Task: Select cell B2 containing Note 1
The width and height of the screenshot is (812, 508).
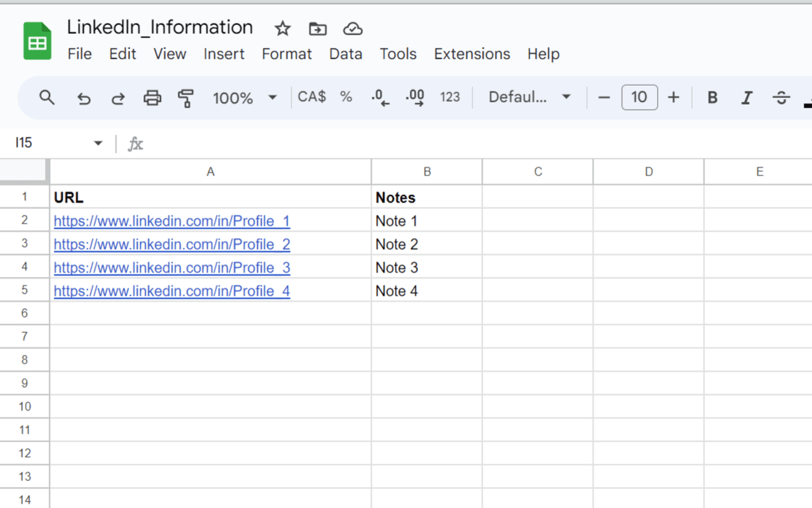Action: 426,221
